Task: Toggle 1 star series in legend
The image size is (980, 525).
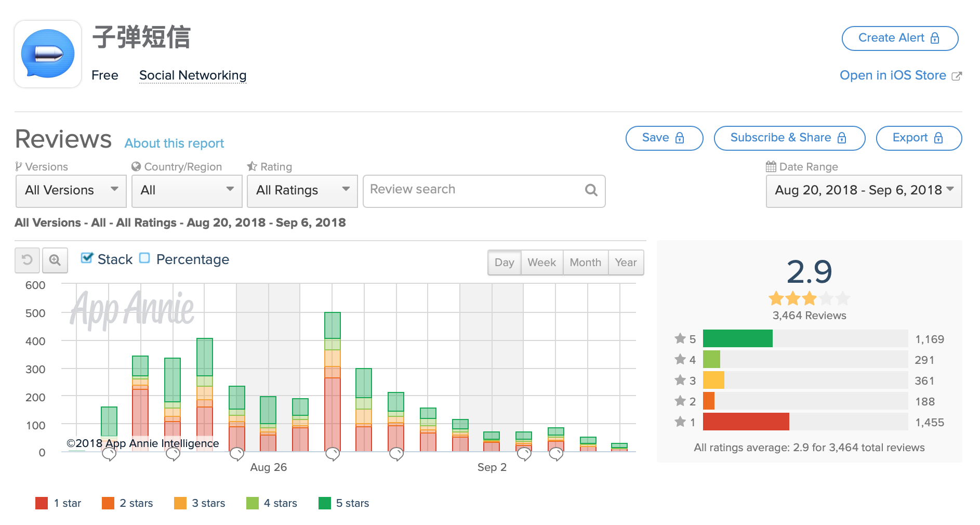Action: coord(58,503)
